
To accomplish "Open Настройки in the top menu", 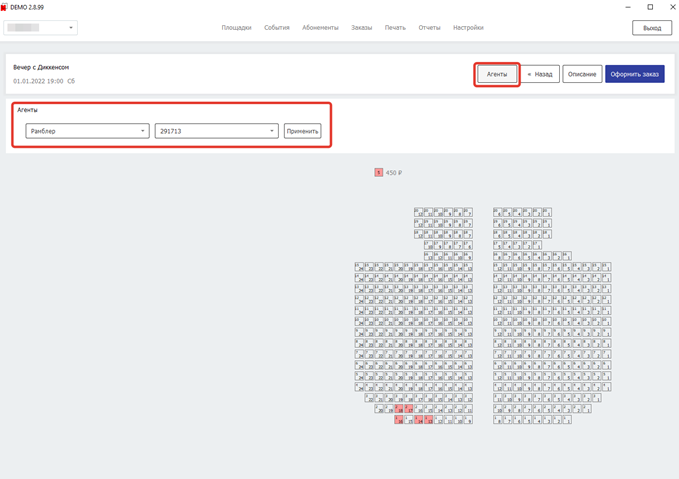I will click(x=468, y=28).
